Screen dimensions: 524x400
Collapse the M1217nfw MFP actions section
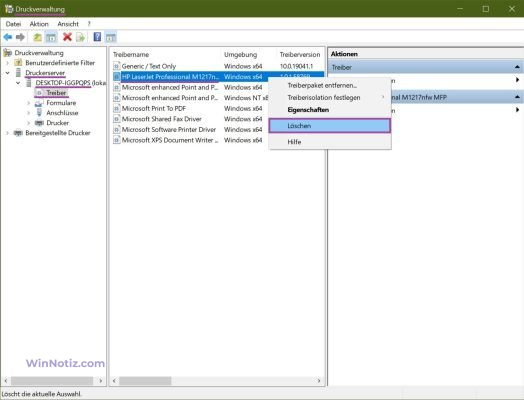(x=517, y=97)
